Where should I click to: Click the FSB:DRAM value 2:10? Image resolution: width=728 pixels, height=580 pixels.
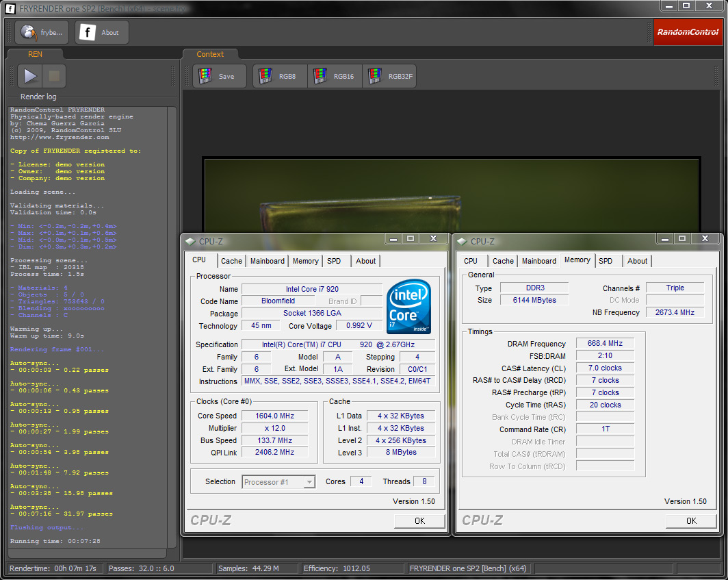coord(605,355)
